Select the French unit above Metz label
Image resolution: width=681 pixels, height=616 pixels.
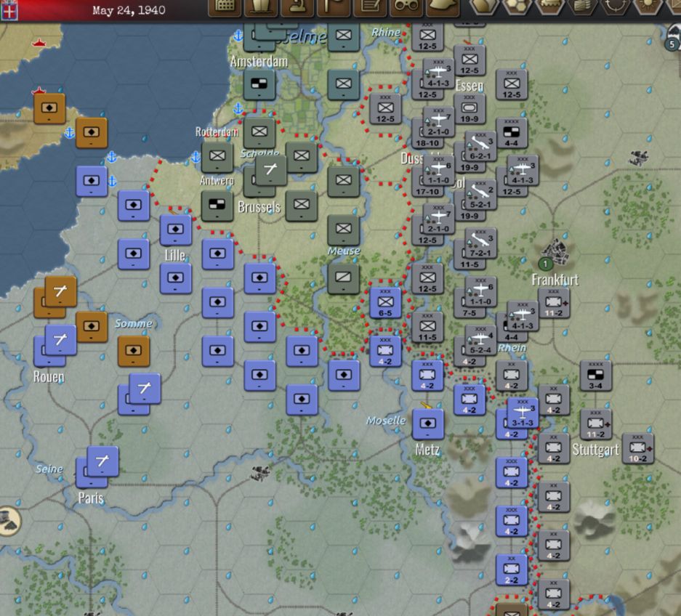[x=428, y=424]
